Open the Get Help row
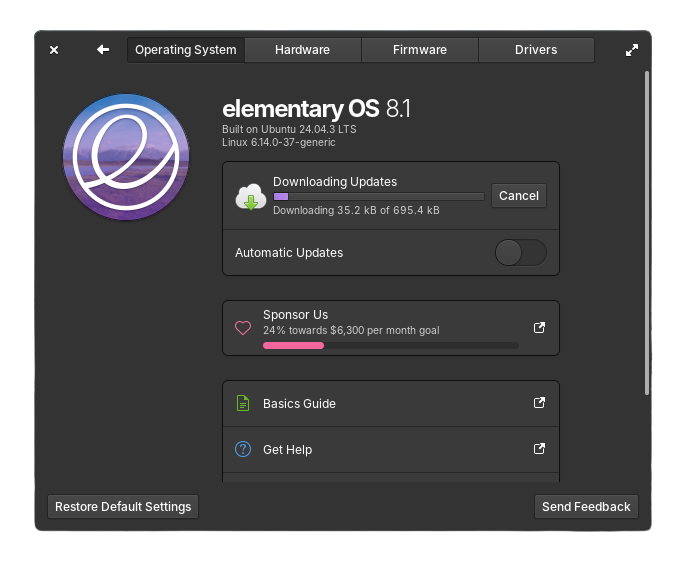 pos(391,449)
